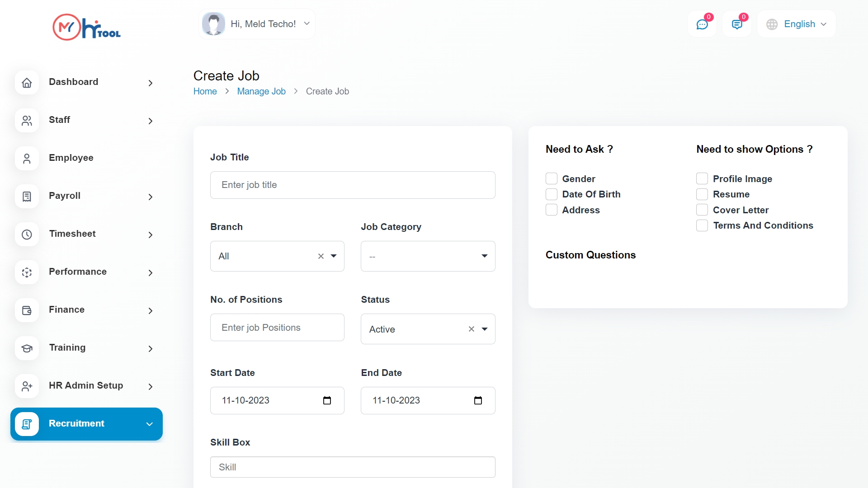The height and width of the screenshot is (488, 868).
Task: Select the Timesheet clock icon
Action: (27, 235)
